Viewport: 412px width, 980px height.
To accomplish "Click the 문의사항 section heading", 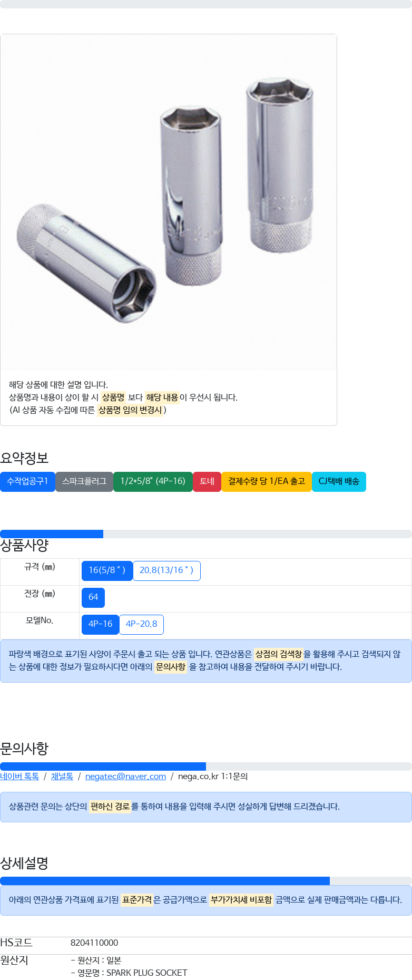I will (x=24, y=749).
